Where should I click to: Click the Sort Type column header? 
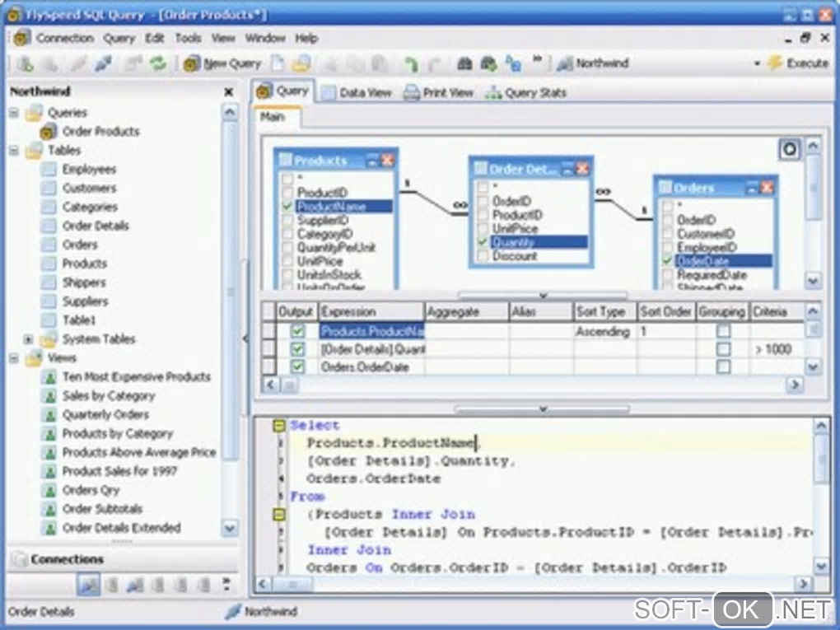tap(605, 312)
